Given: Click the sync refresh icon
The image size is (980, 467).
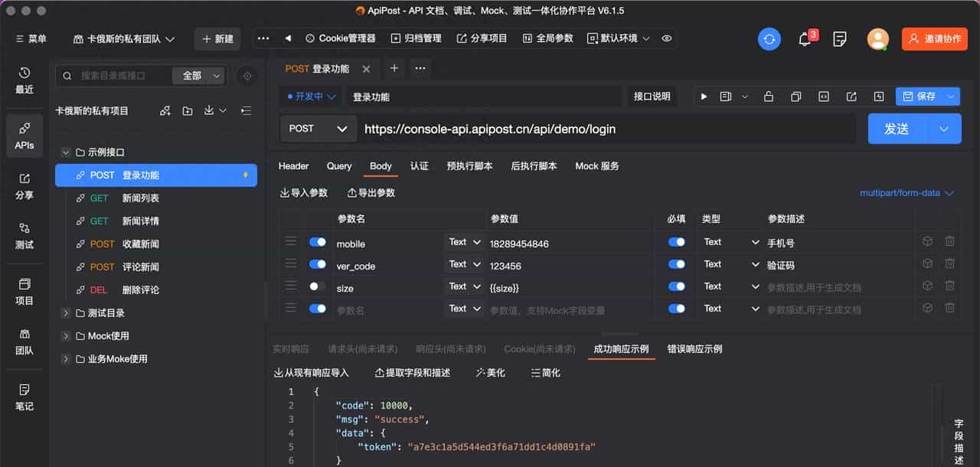Looking at the screenshot, I should point(769,39).
